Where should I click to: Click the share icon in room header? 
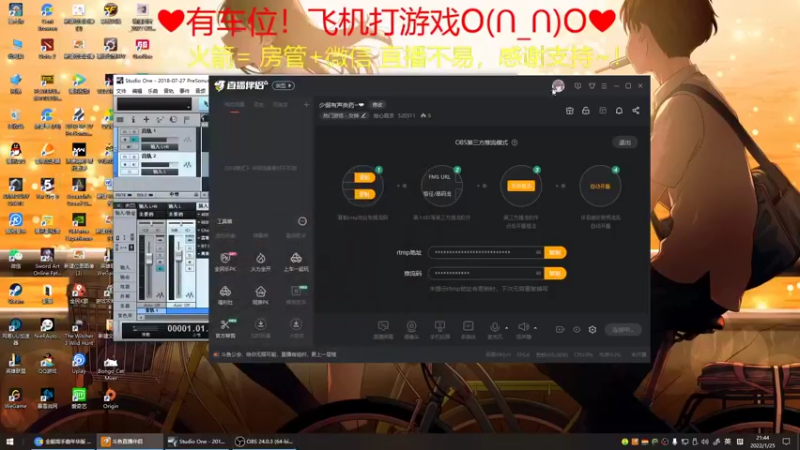(x=636, y=111)
